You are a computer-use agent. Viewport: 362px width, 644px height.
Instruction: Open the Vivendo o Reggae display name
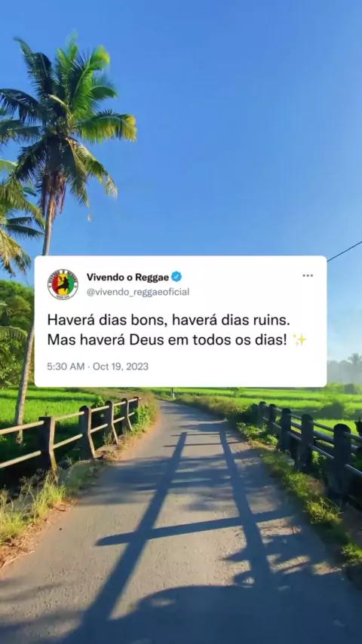point(127,278)
